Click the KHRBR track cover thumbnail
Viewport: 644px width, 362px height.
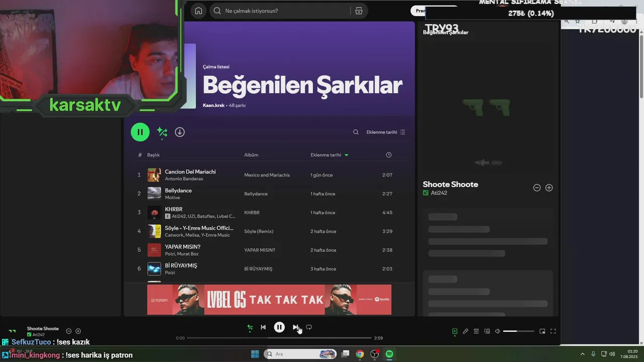(154, 213)
